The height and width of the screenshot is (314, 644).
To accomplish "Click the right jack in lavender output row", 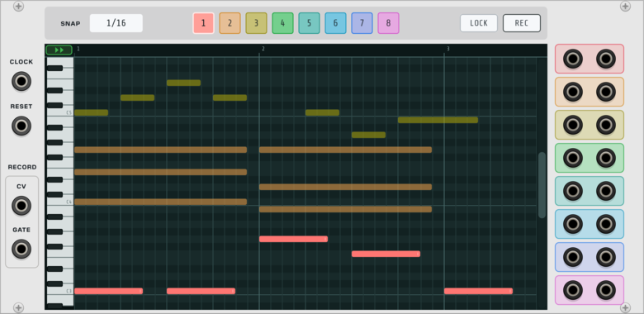I will [606, 257].
